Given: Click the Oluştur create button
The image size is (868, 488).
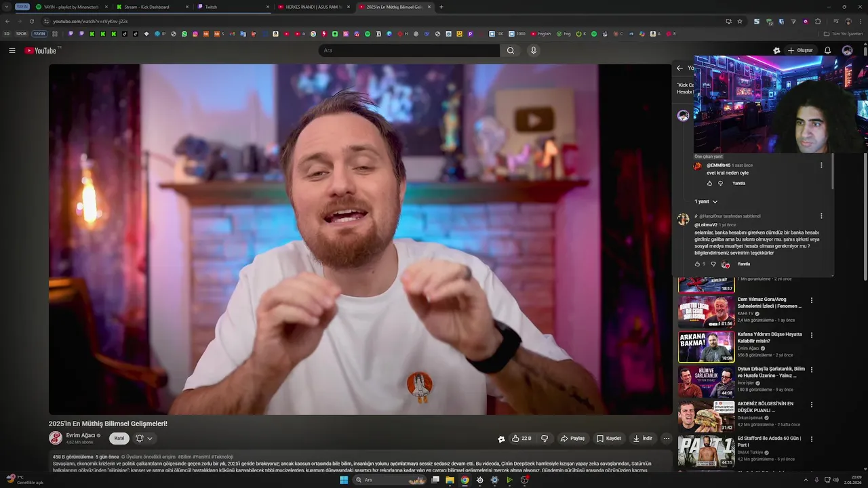Looking at the screenshot, I should click(800, 50).
